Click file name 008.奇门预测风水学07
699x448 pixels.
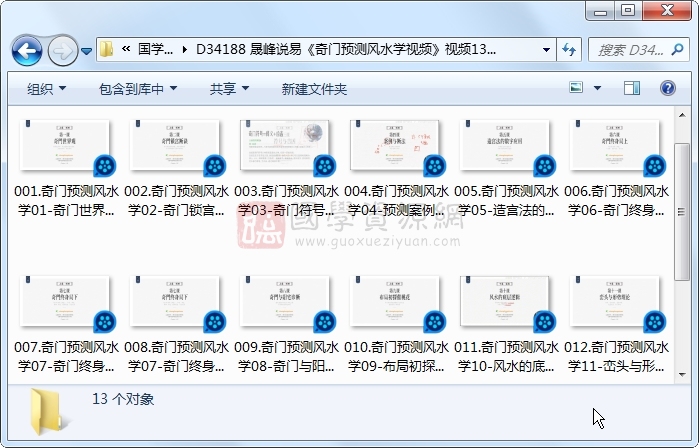[x=177, y=357]
